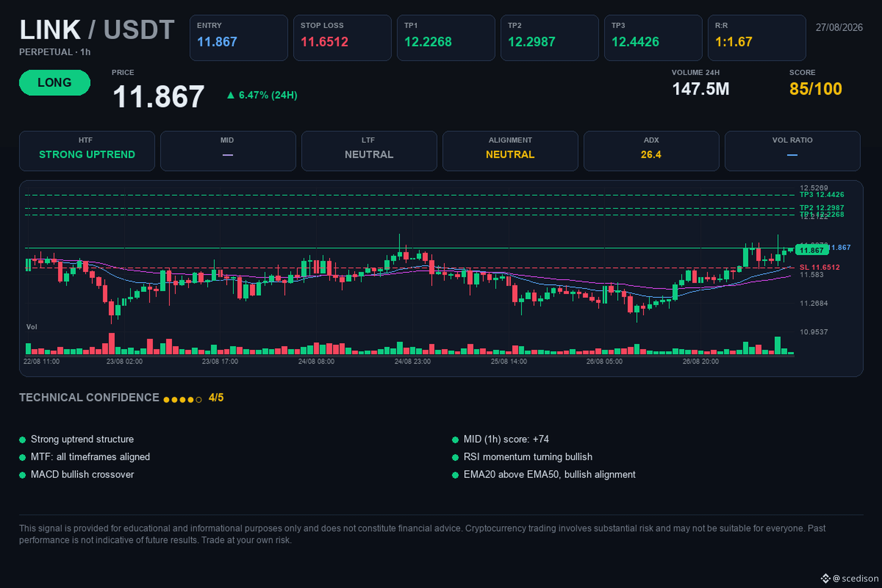Click the TP3 12.4426 chart line label

(822, 195)
